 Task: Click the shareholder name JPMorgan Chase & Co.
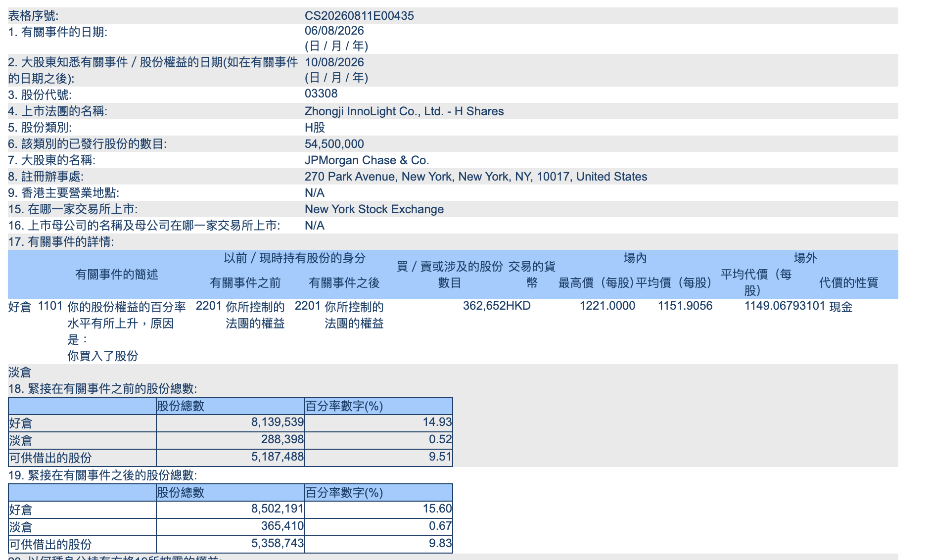point(367,160)
